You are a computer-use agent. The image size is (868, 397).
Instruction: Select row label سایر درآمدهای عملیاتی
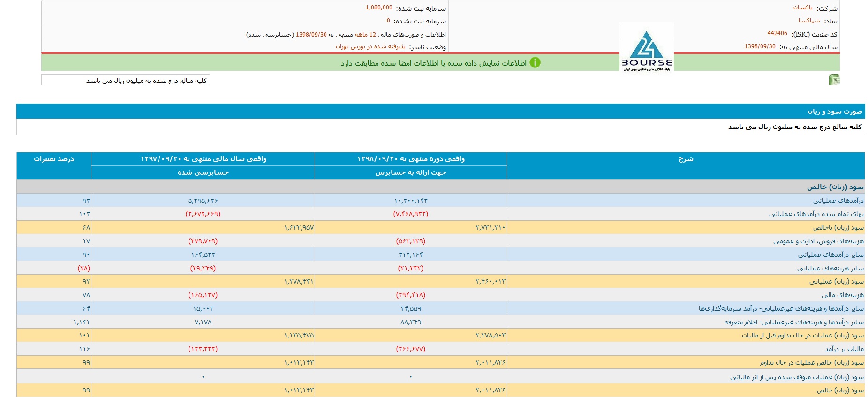(831, 255)
